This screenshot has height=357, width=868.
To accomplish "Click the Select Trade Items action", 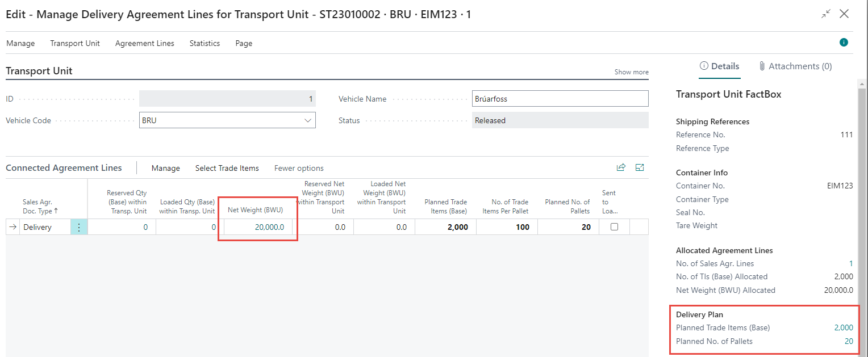I will (227, 168).
